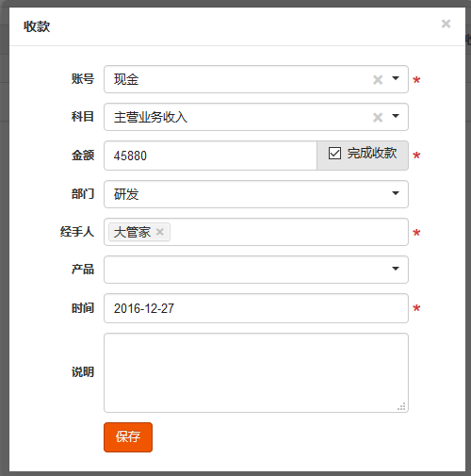Image resolution: width=471 pixels, height=476 pixels.
Task: Expand the 部门 dropdown showing 研发
Action: [256, 194]
